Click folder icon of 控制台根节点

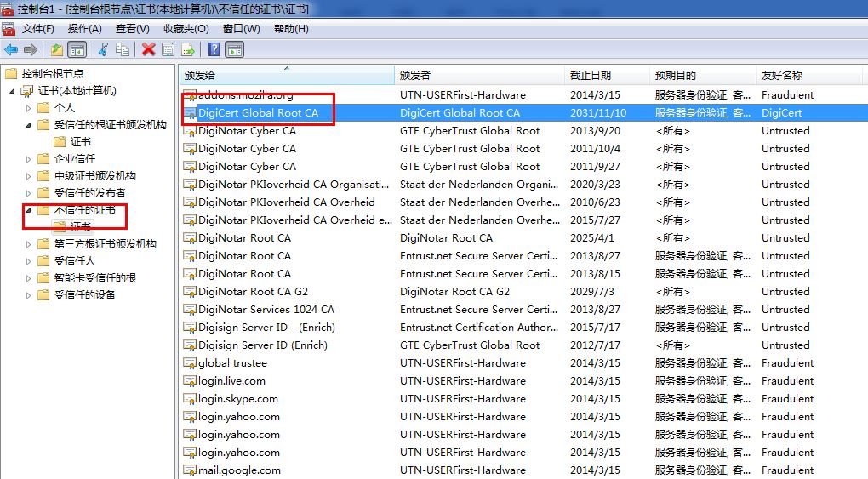coord(11,74)
